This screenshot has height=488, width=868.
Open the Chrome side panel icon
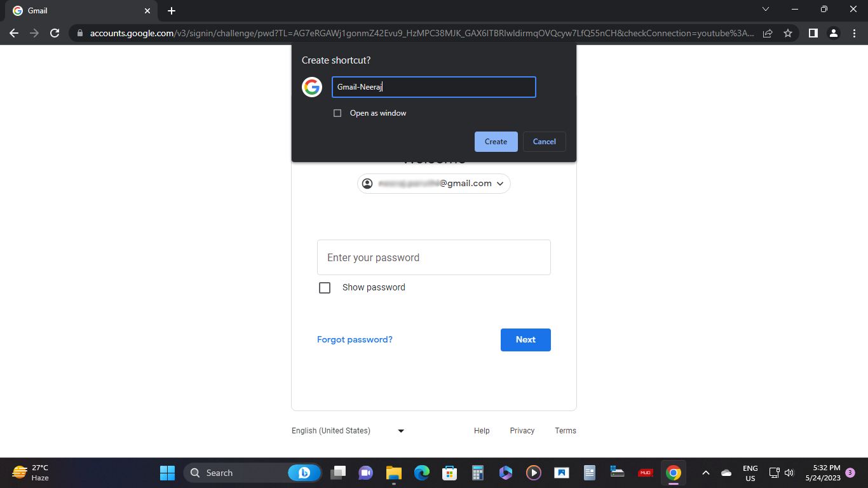point(813,33)
